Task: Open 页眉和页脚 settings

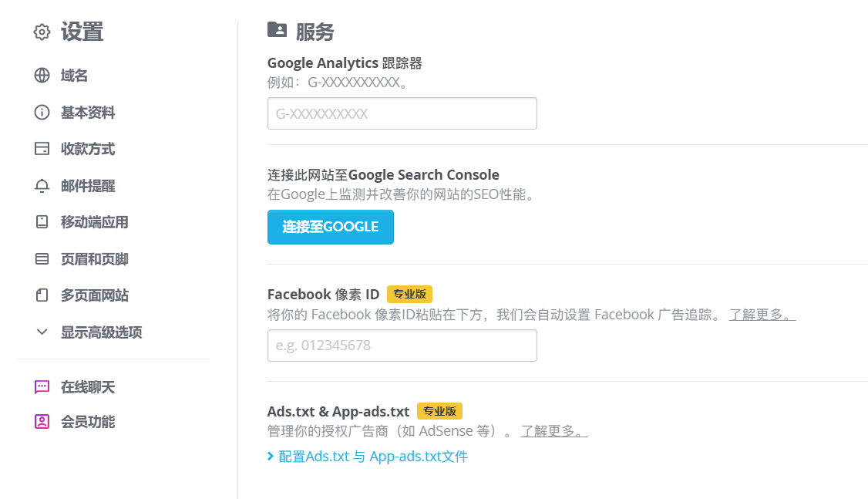Action: click(x=94, y=258)
